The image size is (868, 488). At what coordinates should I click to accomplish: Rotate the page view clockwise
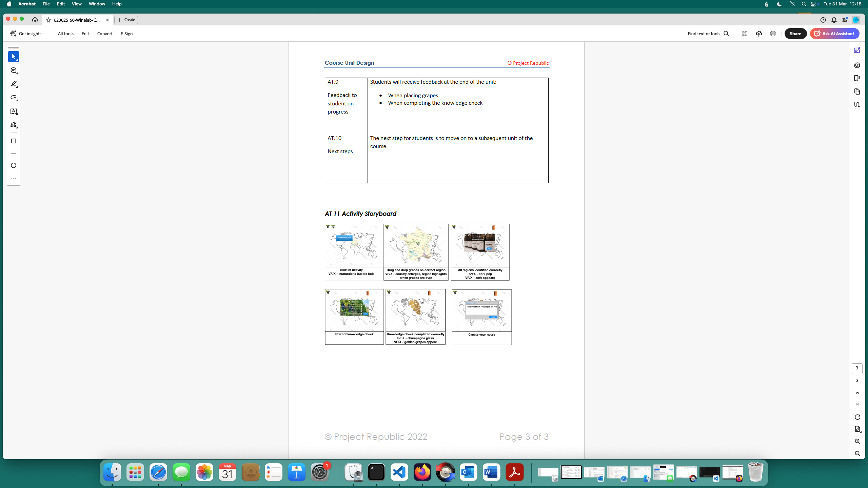pos(857,417)
